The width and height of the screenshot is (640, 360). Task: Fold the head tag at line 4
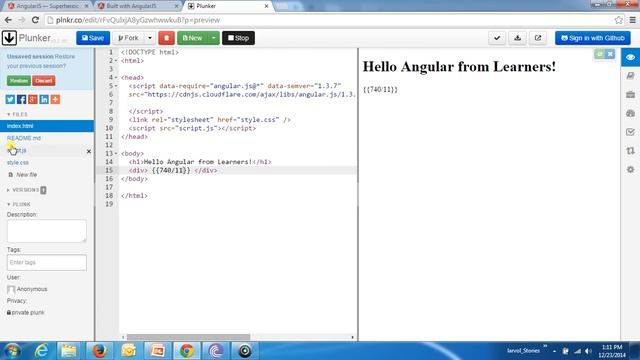coord(116,78)
